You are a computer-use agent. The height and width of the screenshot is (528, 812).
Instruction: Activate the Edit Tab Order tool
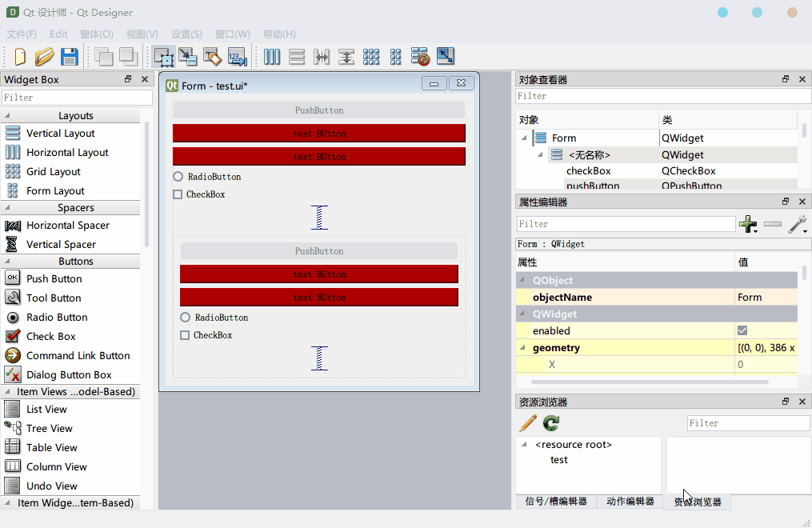(x=237, y=56)
